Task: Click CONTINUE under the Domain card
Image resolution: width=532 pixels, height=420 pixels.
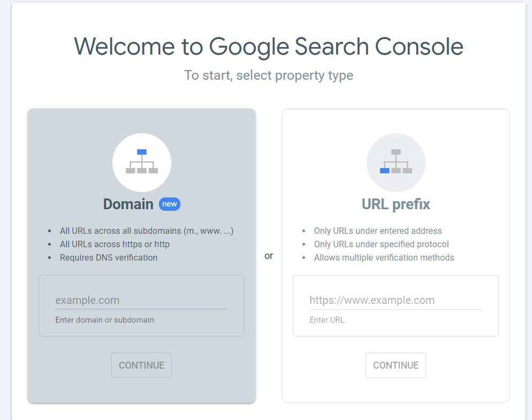Action: (141, 365)
